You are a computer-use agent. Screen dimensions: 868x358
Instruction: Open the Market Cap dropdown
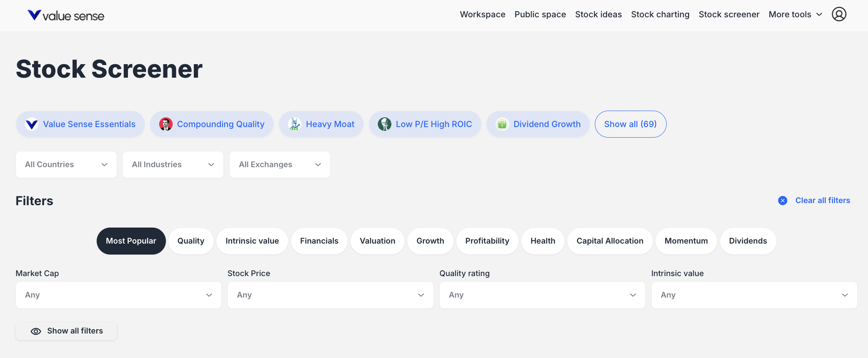point(119,295)
